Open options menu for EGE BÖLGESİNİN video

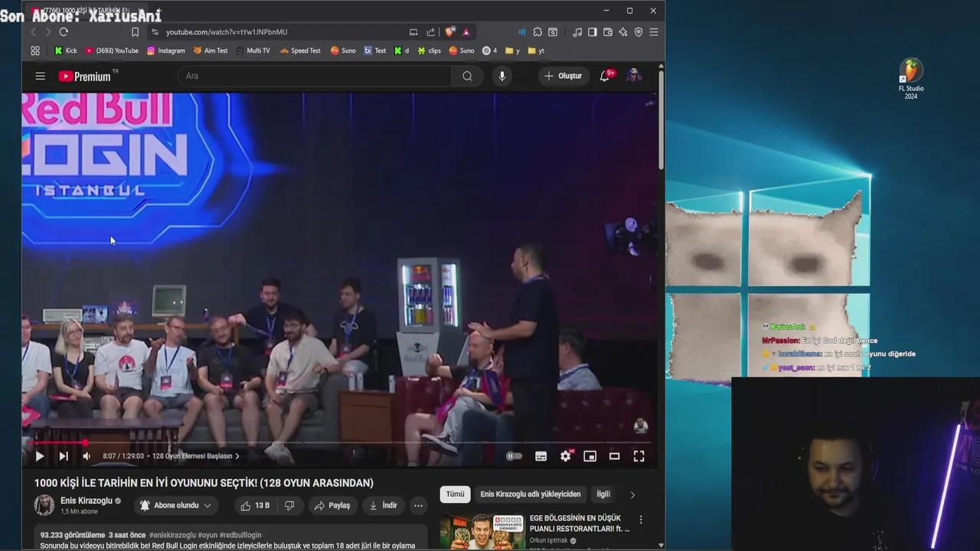tap(641, 520)
